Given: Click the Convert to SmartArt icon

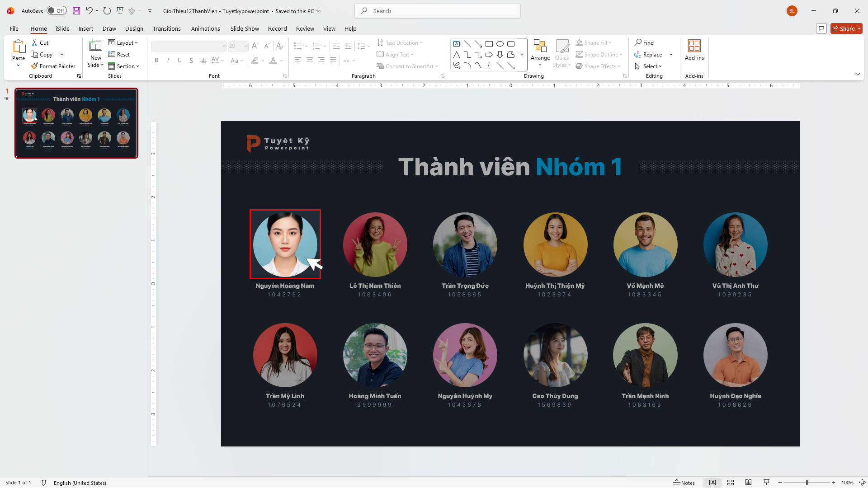Looking at the screenshot, I should pyautogui.click(x=381, y=66).
